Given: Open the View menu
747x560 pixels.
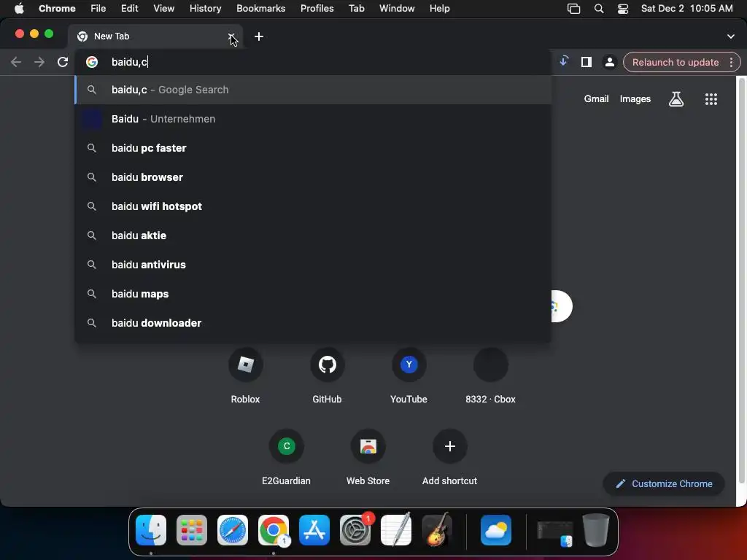Looking at the screenshot, I should click(x=163, y=9).
